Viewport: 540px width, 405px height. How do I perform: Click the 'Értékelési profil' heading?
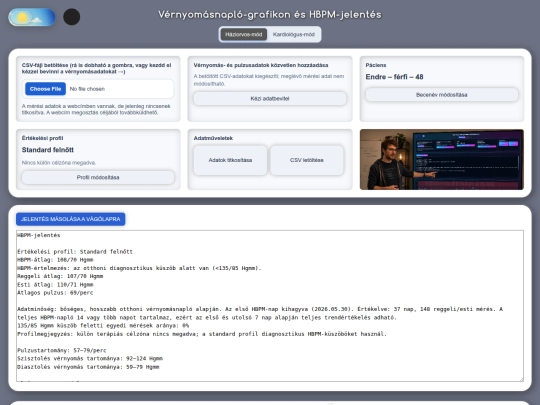pos(42,138)
